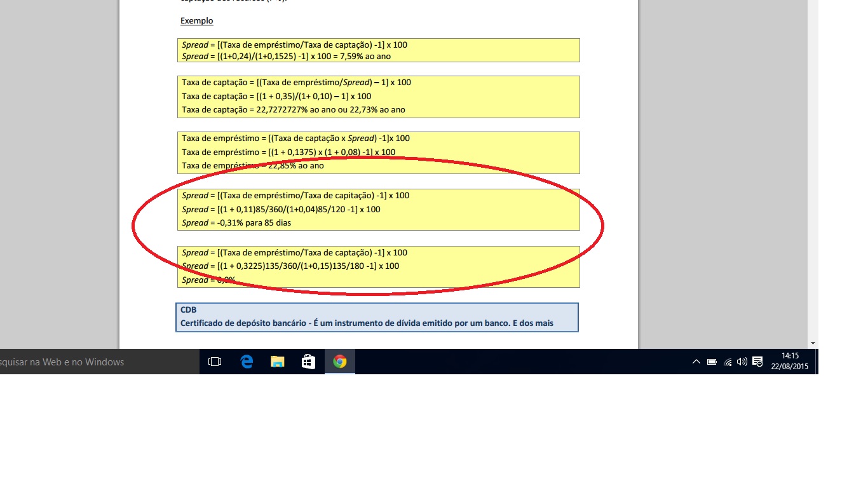Open the Wi-Fi network tray icon
This screenshot has height=488, width=868.
click(728, 362)
